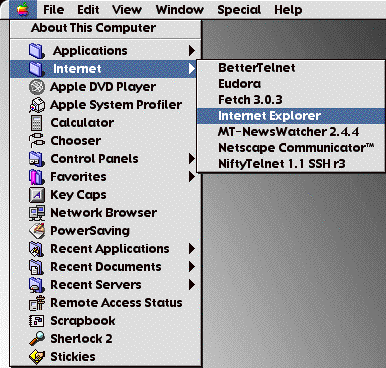Click the Stickies label
The image size is (386, 368).
pos(73,357)
